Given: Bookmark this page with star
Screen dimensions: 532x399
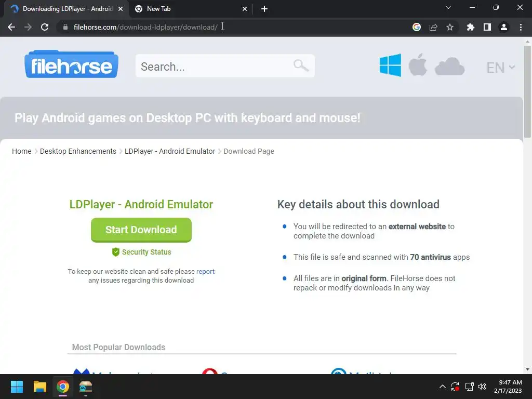Looking at the screenshot, I should (450, 27).
